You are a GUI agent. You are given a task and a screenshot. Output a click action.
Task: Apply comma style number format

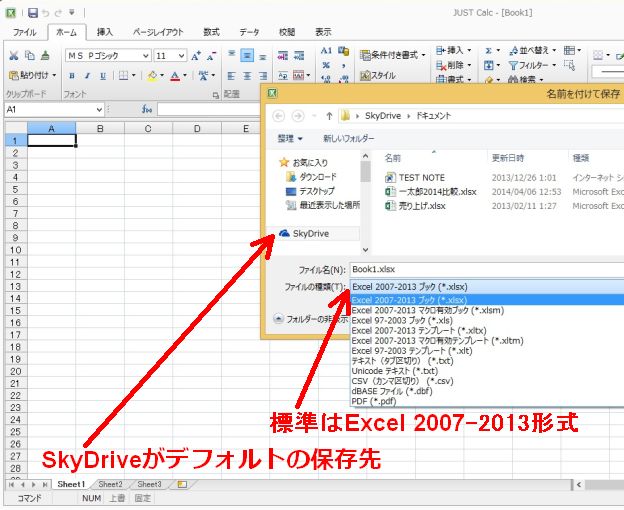[x=343, y=65]
